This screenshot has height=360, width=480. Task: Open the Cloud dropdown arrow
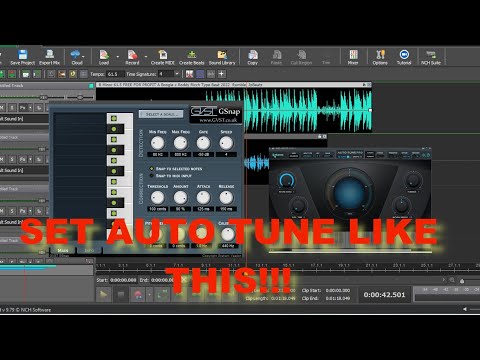[x=83, y=57]
